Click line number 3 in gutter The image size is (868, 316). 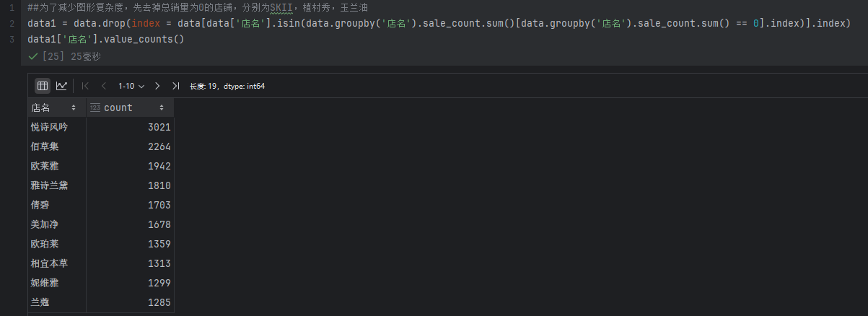tap(12, 39)
